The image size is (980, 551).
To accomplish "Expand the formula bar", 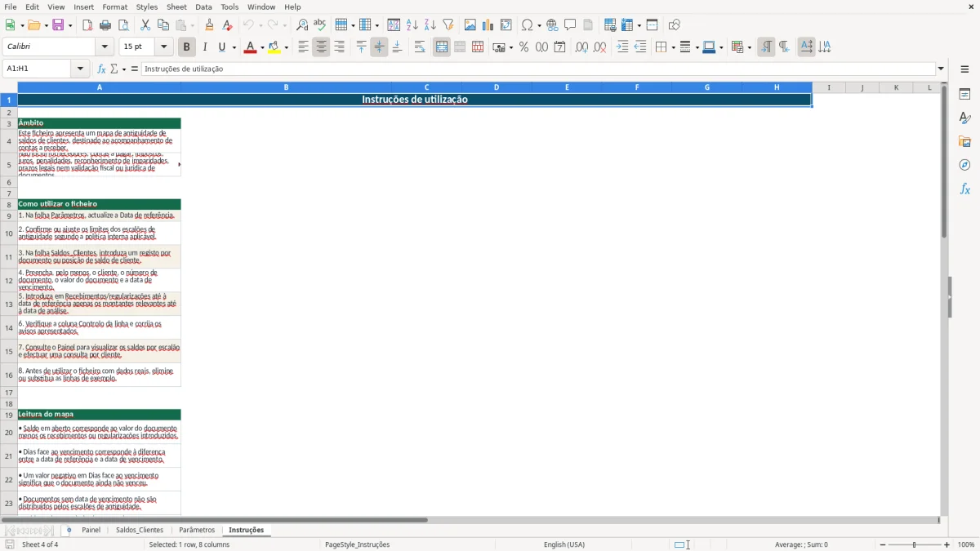I will (x=941, y=69).
